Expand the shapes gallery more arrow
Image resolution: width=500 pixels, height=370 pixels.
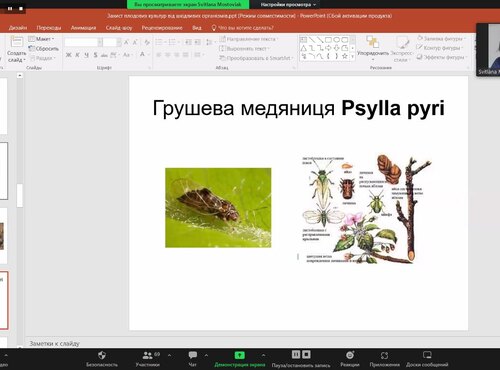[x=352, y=57]
